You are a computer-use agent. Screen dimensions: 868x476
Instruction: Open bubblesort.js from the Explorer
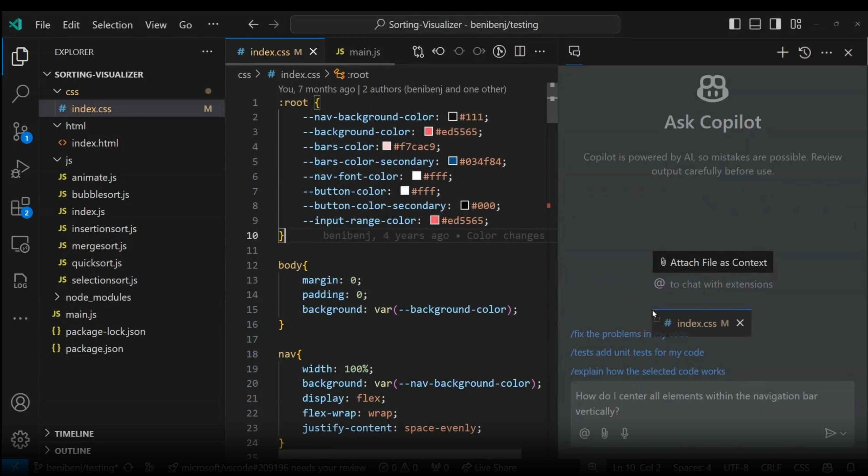(x=100, y=195)
